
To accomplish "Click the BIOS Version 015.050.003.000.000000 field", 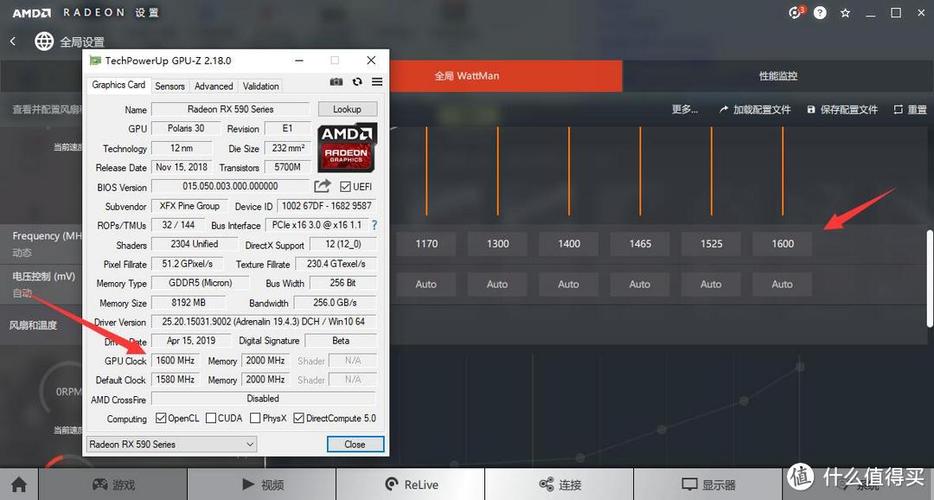I will tap(230, 186).
